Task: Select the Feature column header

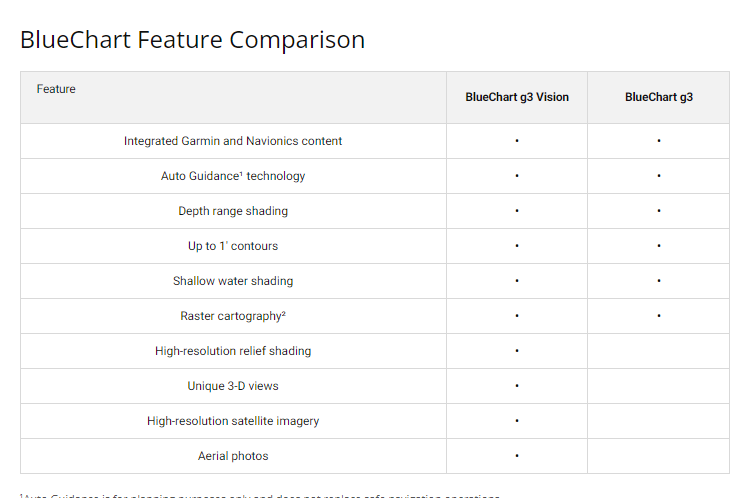Action: pos(56,89)
